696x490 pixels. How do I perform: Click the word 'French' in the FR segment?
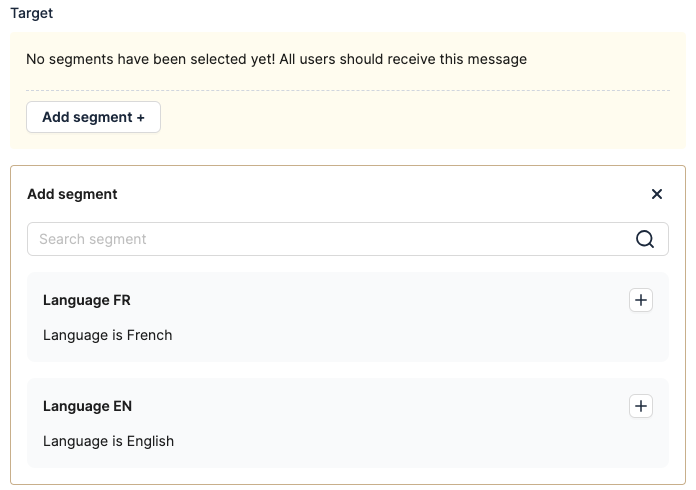click(149, 335)
